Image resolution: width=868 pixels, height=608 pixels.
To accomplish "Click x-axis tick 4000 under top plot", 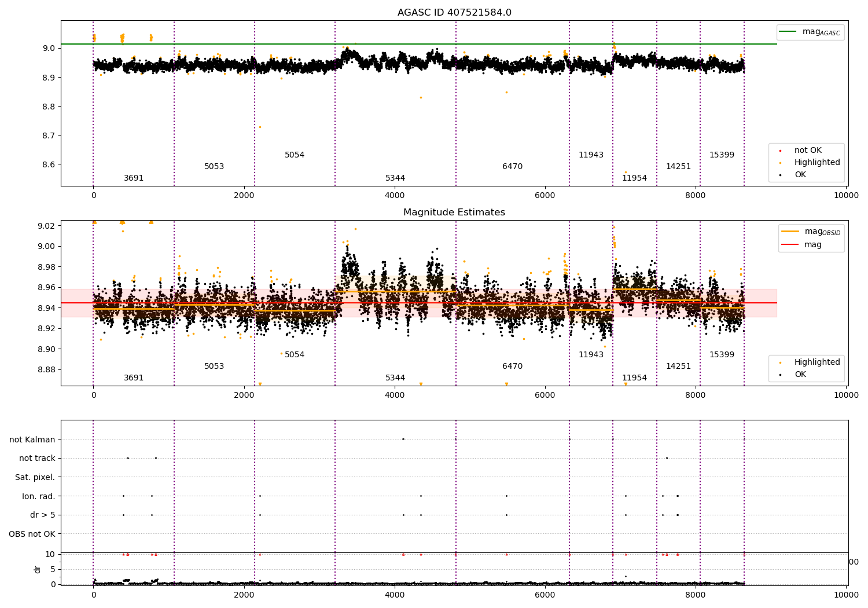I will tap(395, 195).
